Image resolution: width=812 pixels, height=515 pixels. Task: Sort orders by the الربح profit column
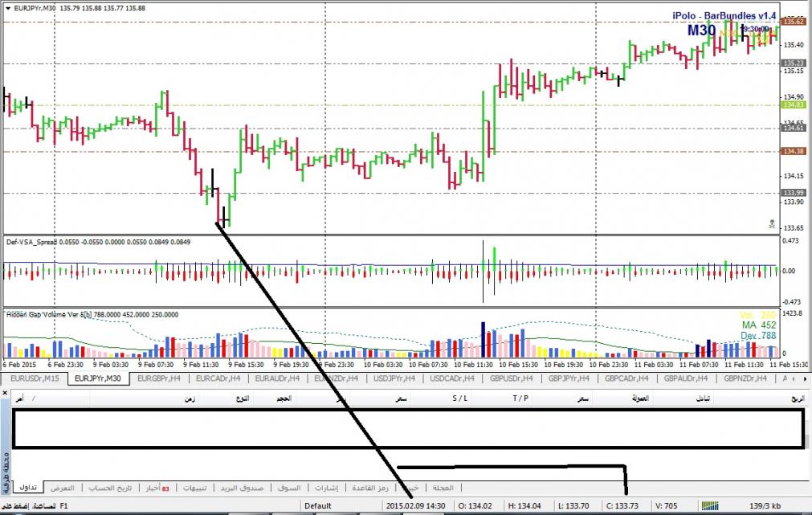[795, 398]
